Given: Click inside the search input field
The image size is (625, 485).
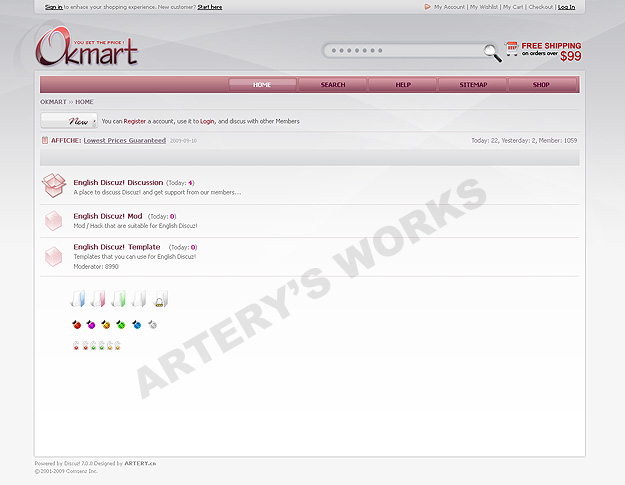Looking at the screenshot, I should coord(400,51).
